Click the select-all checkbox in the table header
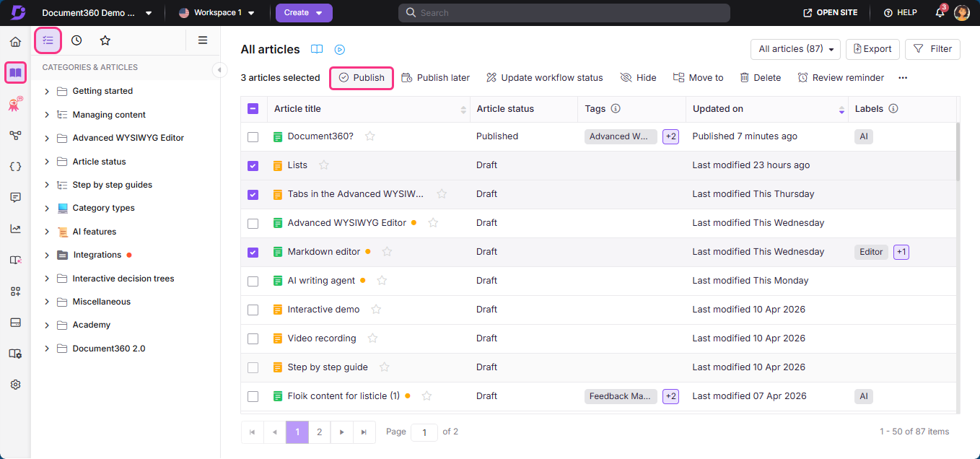This screenshot has width=980, height=459. click(253, 108)
